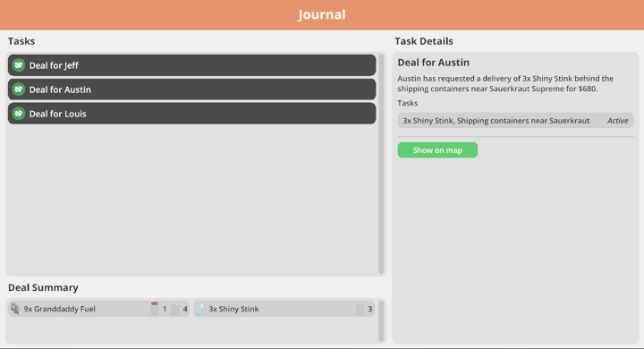Click the Granddaddy Fuel bud icon
Image resolution: width=644 pixels, height=349 pixels.
[15, 309]
